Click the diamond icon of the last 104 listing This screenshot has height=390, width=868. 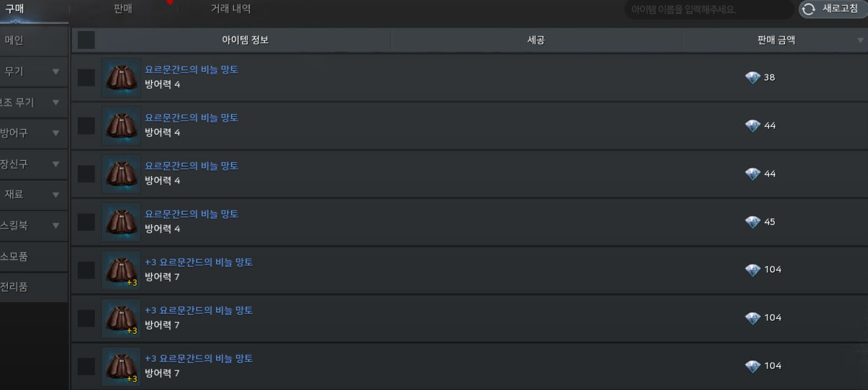click(x=752, y=366)
